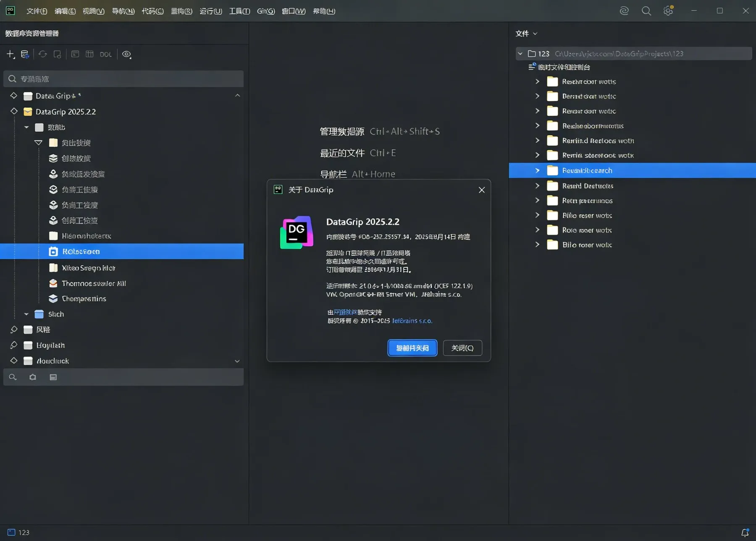Click the database tree filter search field
The image size is (756, 541).
tap(123, 79)
